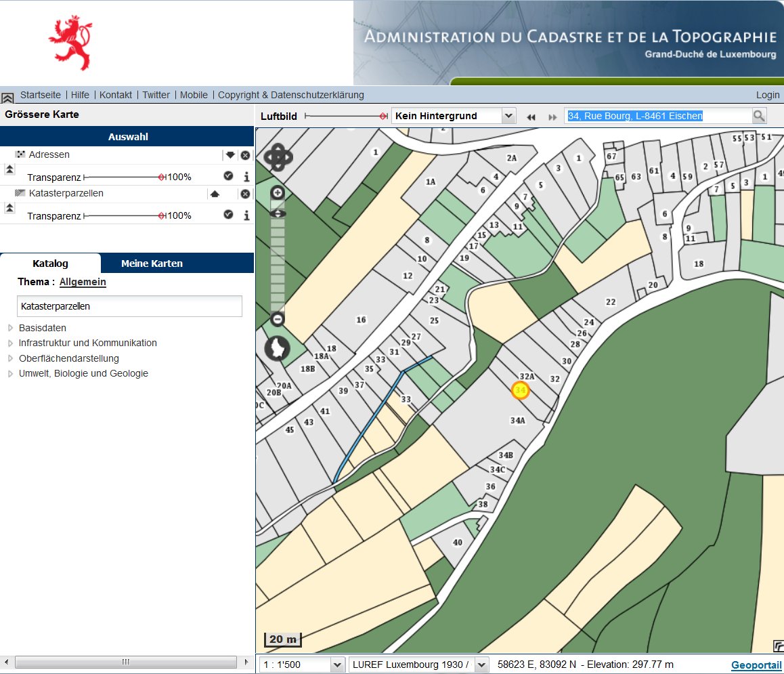Expand the Basisdaten catalog category
Viewport: 784px width, 674px height.
[10, 328]
